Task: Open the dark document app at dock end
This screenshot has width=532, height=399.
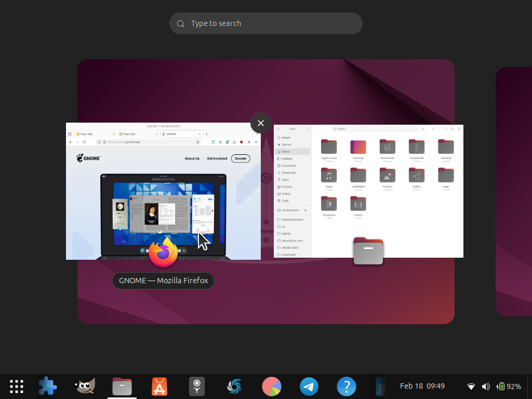Action: point(381,387)
